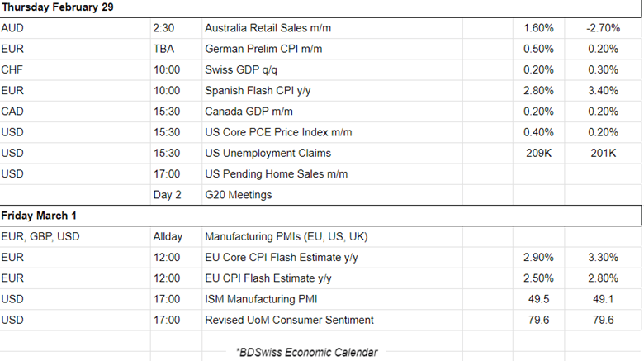The width and height of the screenshot is (644, 361).
Task: Click the CHF currency cell
Action: [12, 69]
